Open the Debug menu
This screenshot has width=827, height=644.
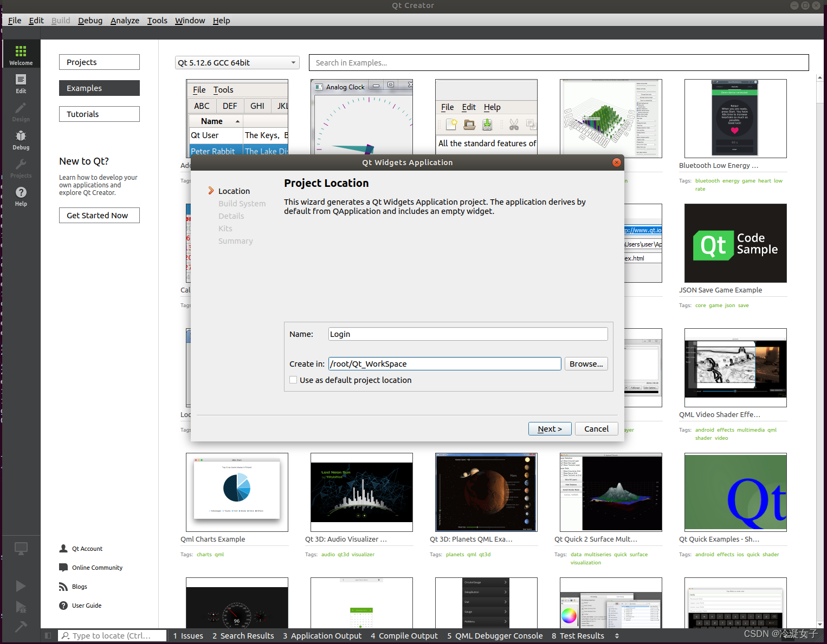pos(90,21)
